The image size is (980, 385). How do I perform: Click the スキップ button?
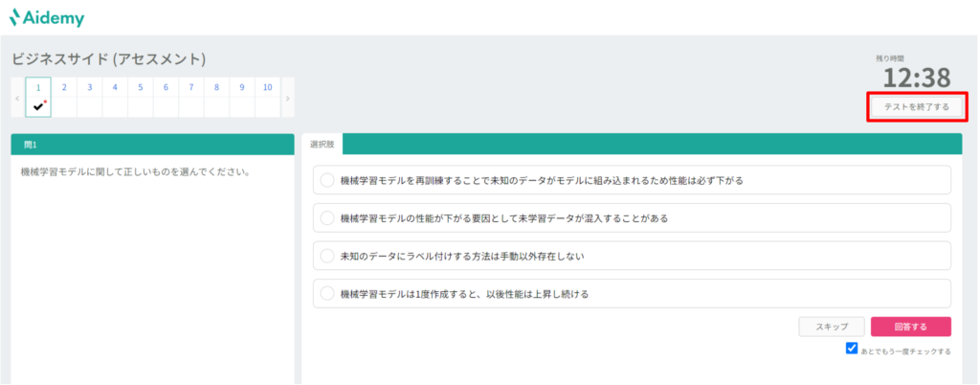click(x=832, y=327)
